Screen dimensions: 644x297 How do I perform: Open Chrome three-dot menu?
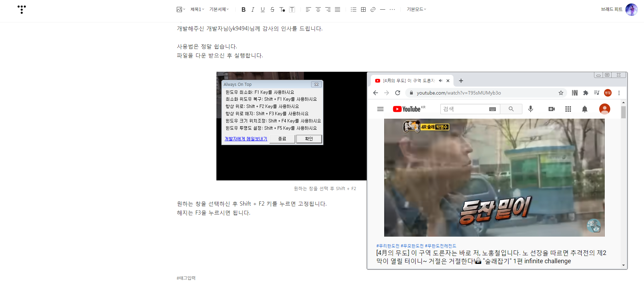tap(619, 93)
